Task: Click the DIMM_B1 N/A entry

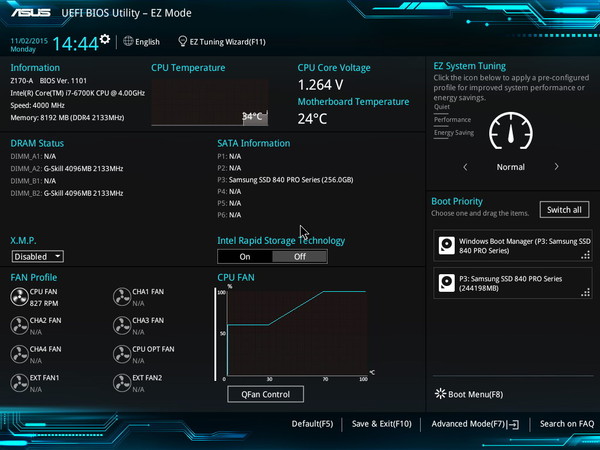Action: pyautogui.click(x=33, y=181)
